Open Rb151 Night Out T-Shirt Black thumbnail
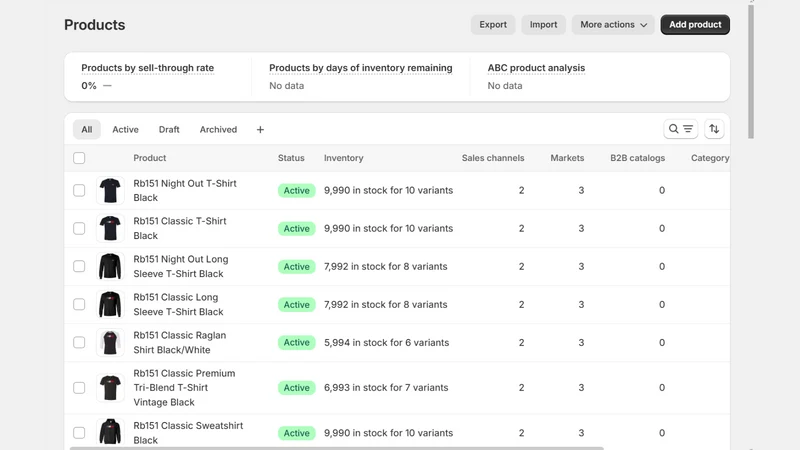The height and width of the screenshot is (450, 800). pyautogui.click(x=110, y=190)
